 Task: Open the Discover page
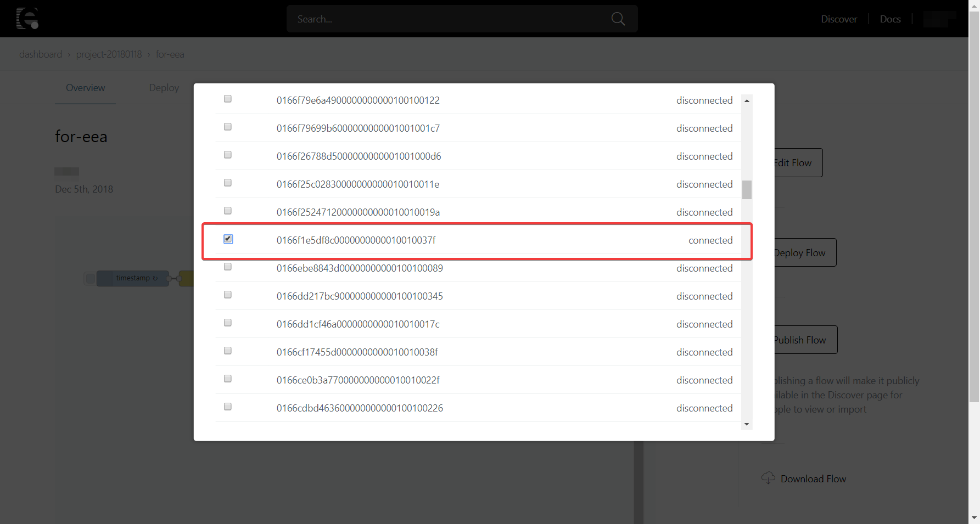839,19
